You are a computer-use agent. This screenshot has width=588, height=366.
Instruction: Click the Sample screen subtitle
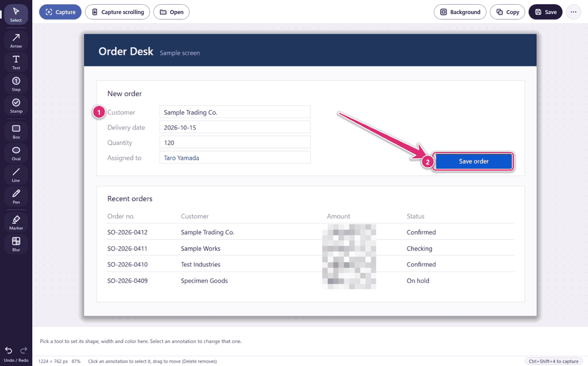(179, 53)
